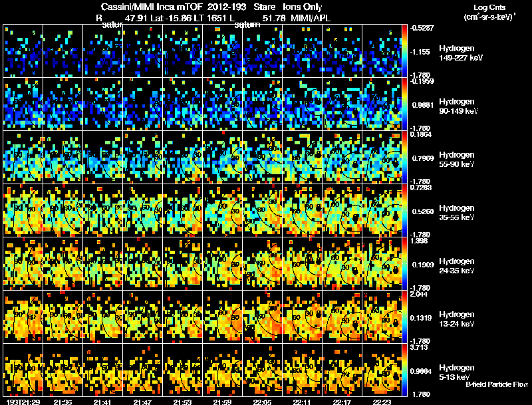This screenshot has width=532, height=405.
Task: Click the '0.7969' colorbar value
Action: click(423, 158)
